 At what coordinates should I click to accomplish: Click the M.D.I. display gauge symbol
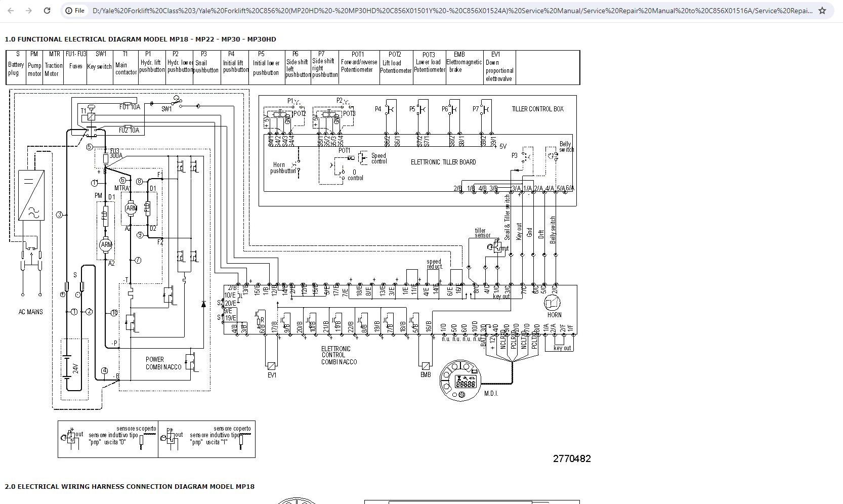[461, 381]
